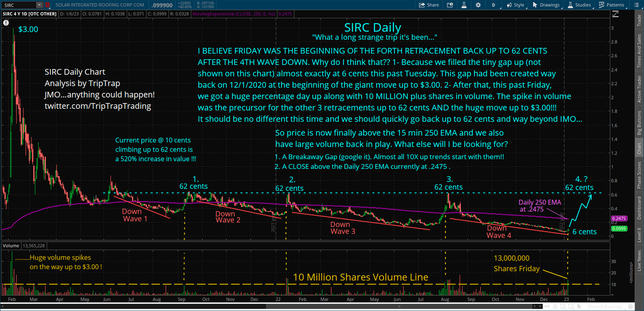Click the flask icon next to Share

[x=464, y=5]
